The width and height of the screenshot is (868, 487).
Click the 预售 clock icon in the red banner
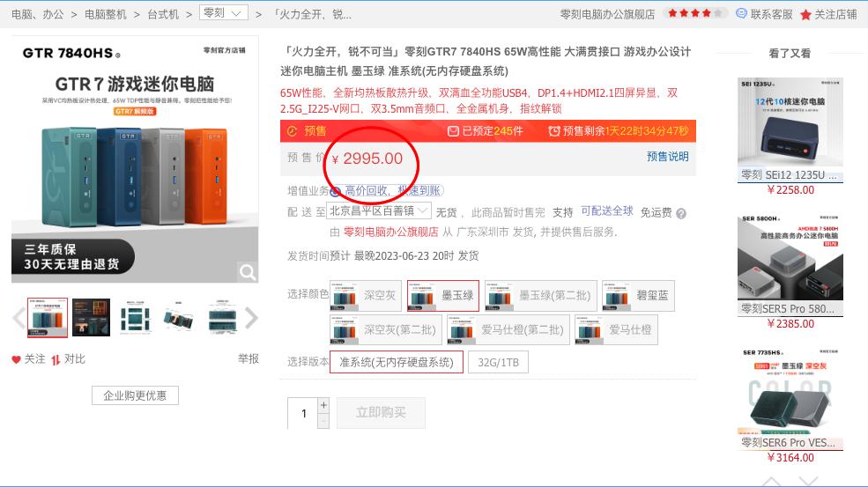point(293,131)
